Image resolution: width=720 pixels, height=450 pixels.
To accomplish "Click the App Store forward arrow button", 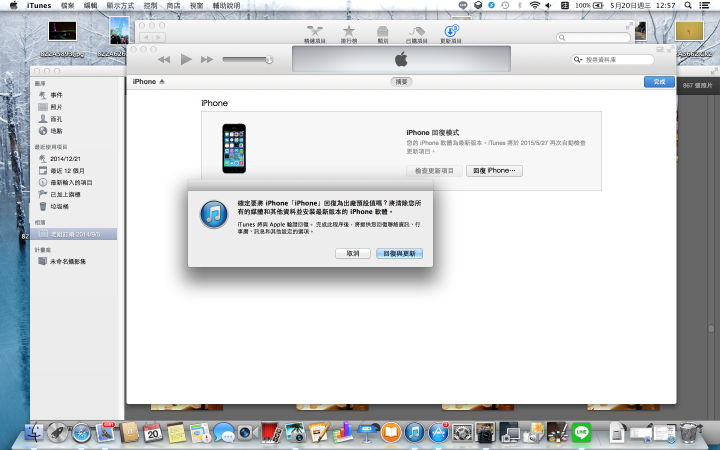I will click(159, 38).
